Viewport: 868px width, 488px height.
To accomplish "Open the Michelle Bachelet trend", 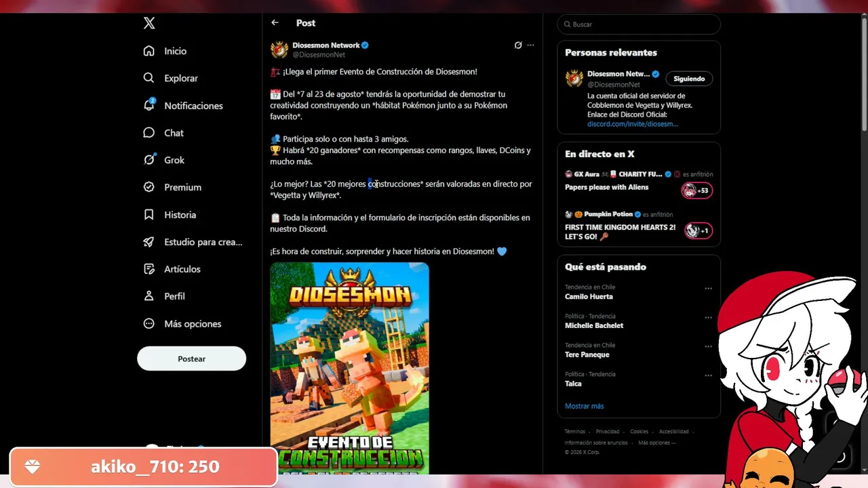I will coord(594,326).
